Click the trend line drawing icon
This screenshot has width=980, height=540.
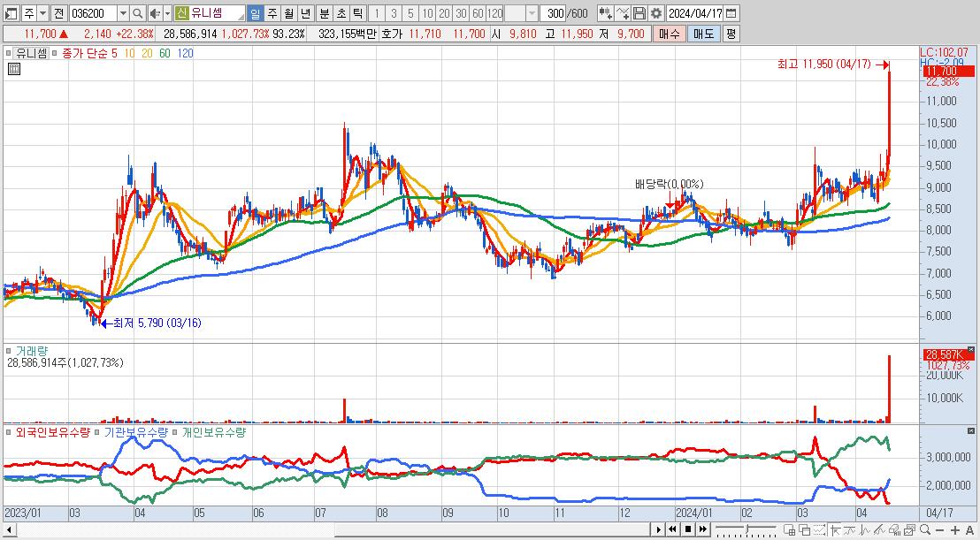coord(850,530)
